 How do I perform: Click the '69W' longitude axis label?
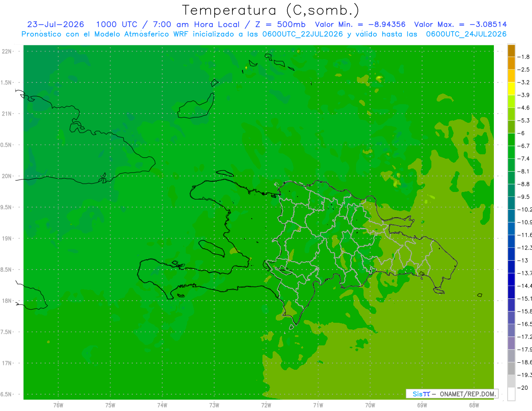[422, 405]
